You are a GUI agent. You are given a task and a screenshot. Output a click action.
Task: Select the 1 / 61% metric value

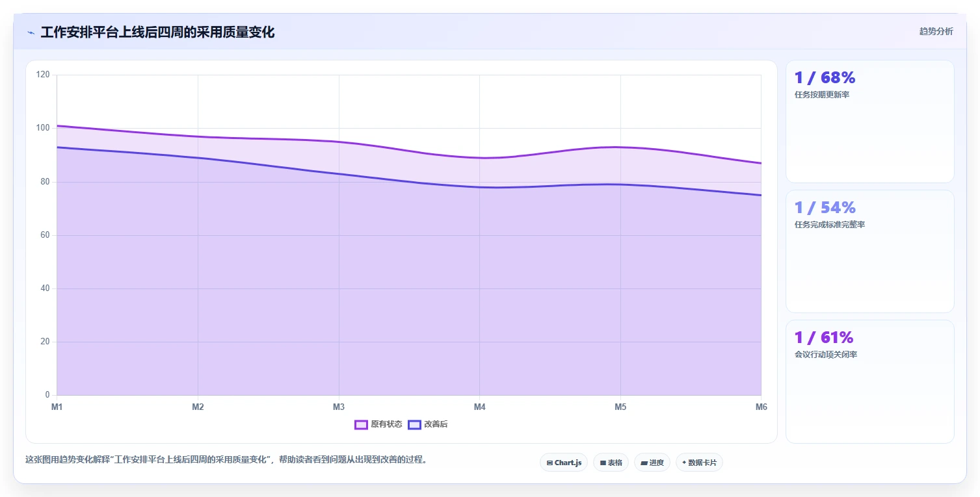click(823, 338)
